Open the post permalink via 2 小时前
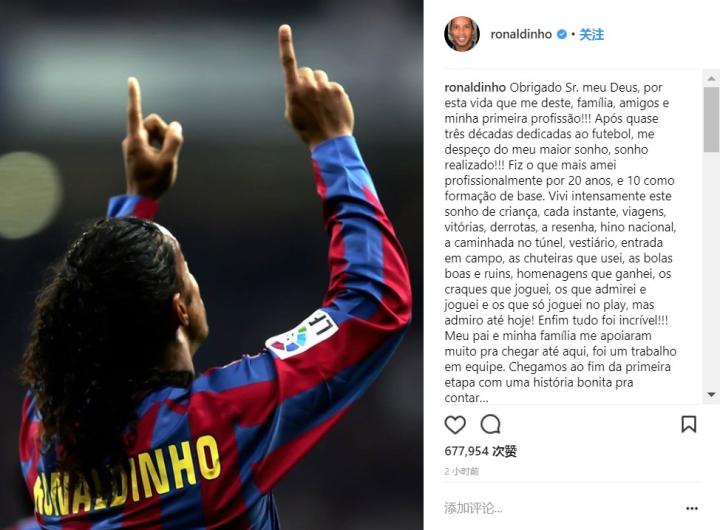The width and height of the screenshot is (720, 530). [461, 471]
